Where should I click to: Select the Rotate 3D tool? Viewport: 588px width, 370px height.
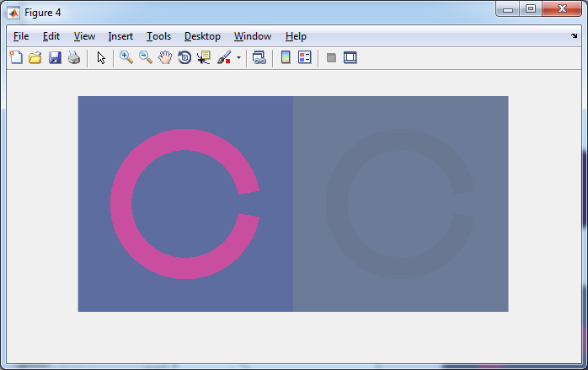point(184,57)
